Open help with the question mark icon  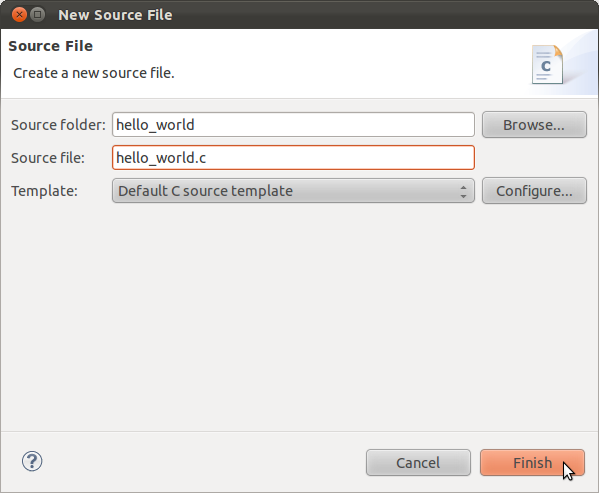(x=32, y=461)
